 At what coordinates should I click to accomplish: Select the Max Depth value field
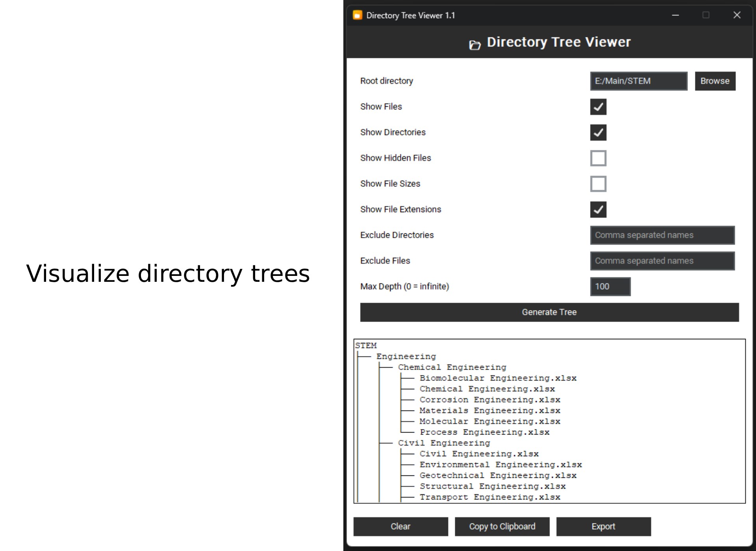[x=610, y=287]
